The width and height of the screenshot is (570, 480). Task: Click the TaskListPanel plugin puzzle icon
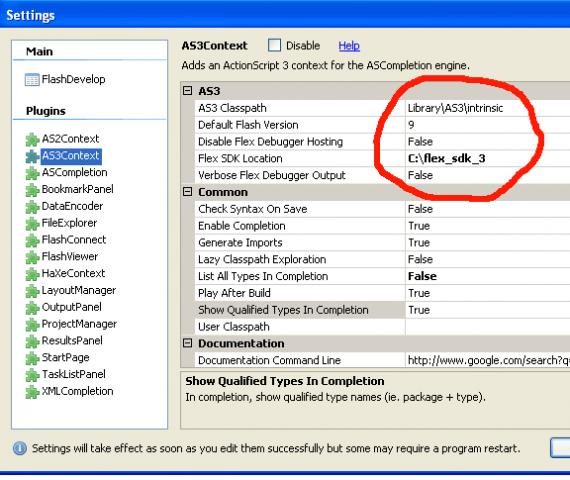32,375
